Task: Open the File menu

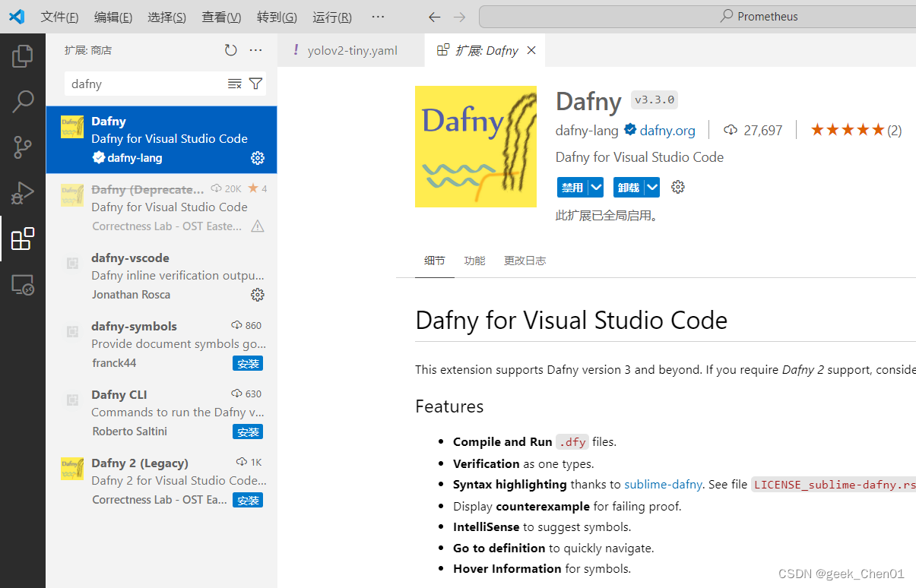Action: click(59, 17)
